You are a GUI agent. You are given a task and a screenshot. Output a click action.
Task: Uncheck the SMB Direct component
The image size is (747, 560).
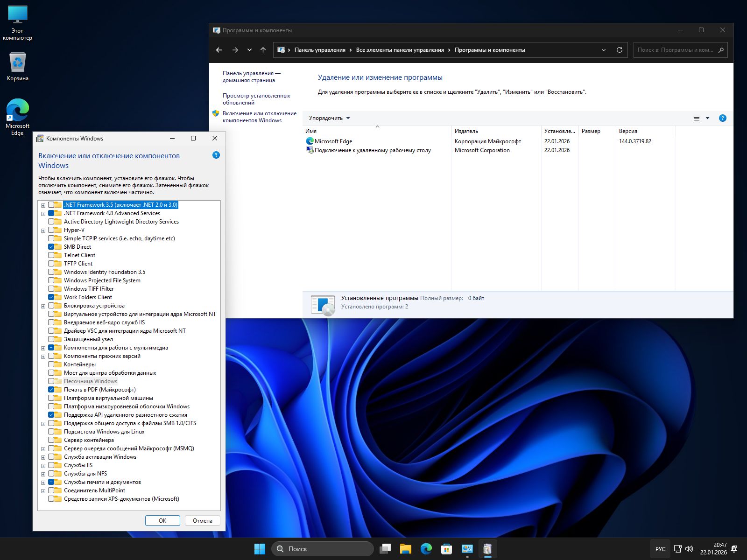pyautogui.click(x=51, y=247)
